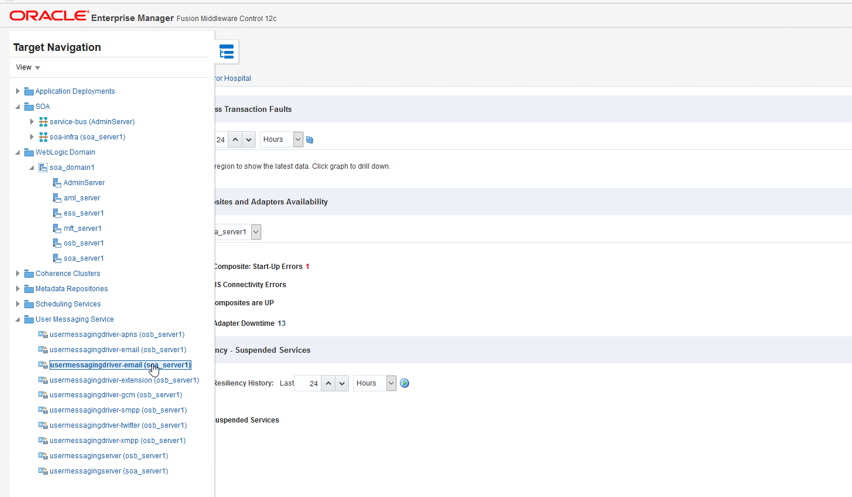Increase Transaction Faults hours value
The image size is (852, 497).
[235, 140]
